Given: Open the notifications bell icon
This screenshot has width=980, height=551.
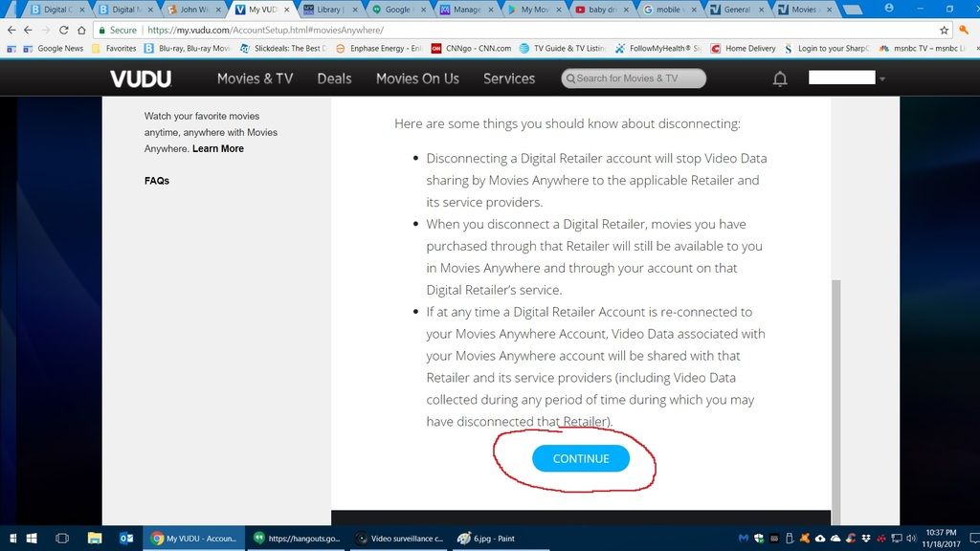Looking at the screenshot, I should coord(780,78).
